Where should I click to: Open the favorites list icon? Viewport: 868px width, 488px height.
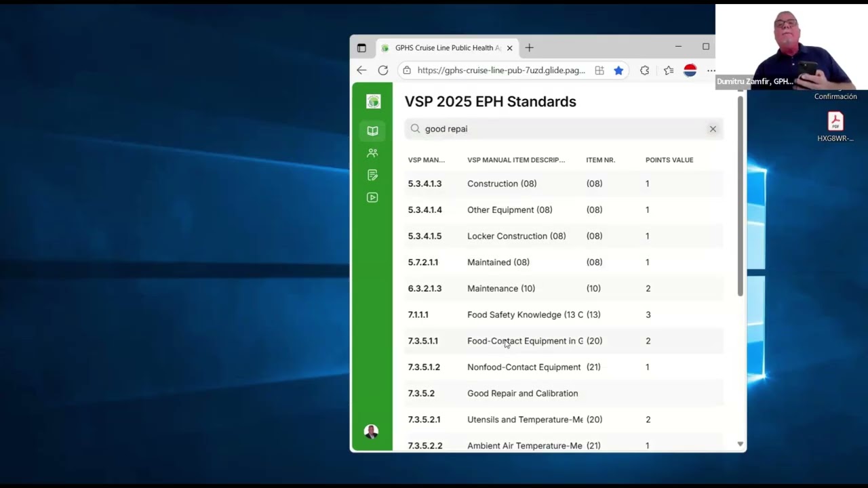[669, 70]
